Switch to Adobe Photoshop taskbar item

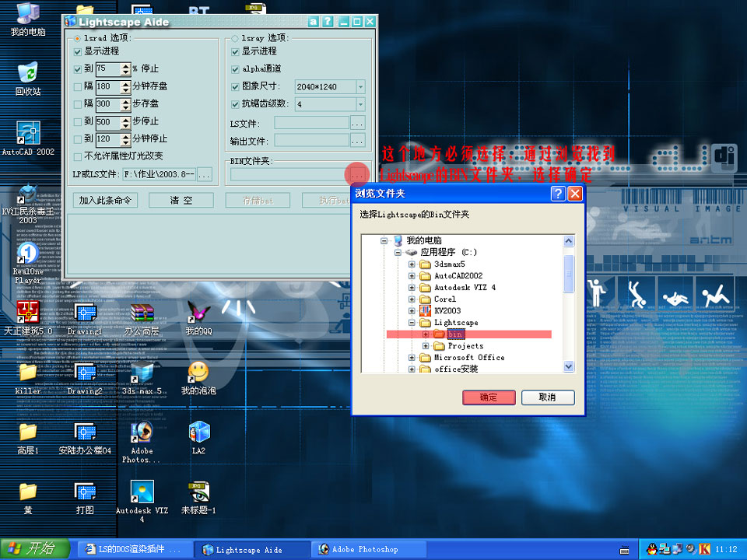[368, 550]
